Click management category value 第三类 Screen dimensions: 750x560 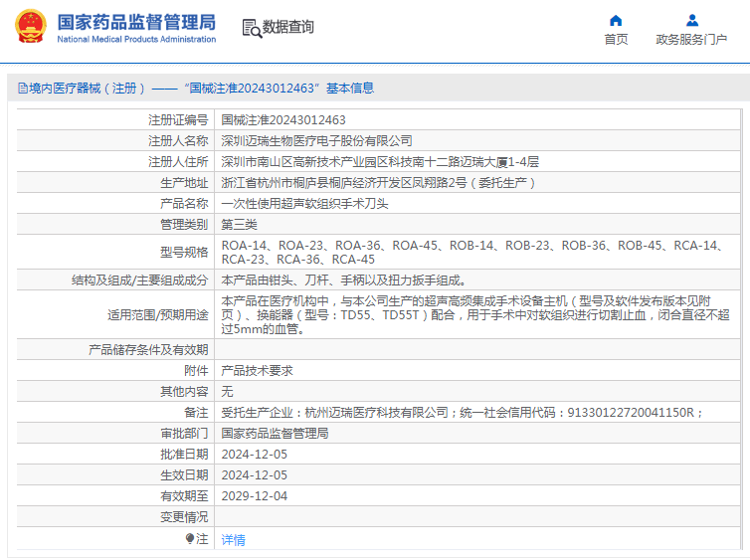coord(239,225)
